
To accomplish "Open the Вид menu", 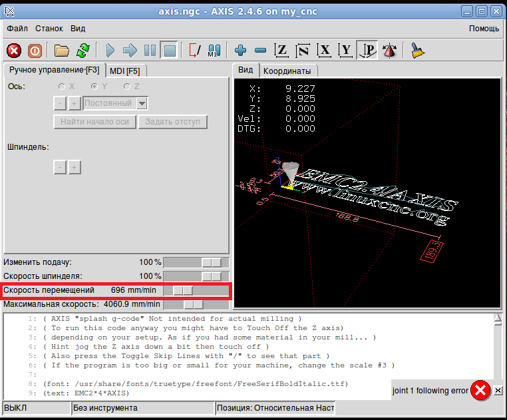I will [78, 29].
